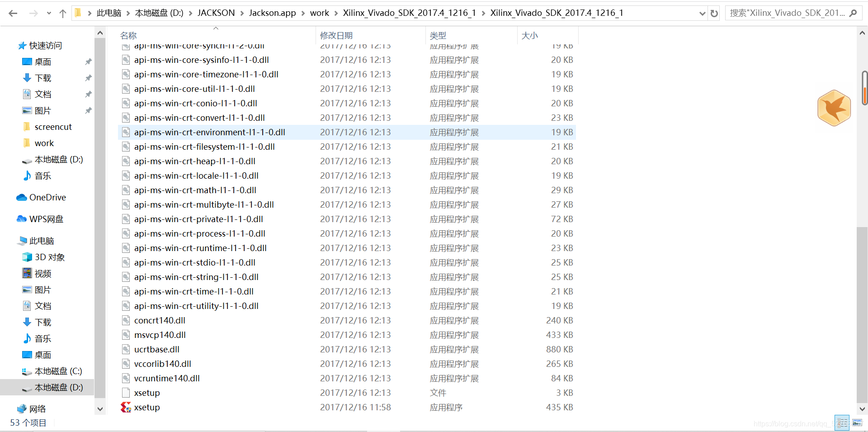The image size is (868, 432).
Task: Refresh the current folder view
Action: (x=714, y=13)
